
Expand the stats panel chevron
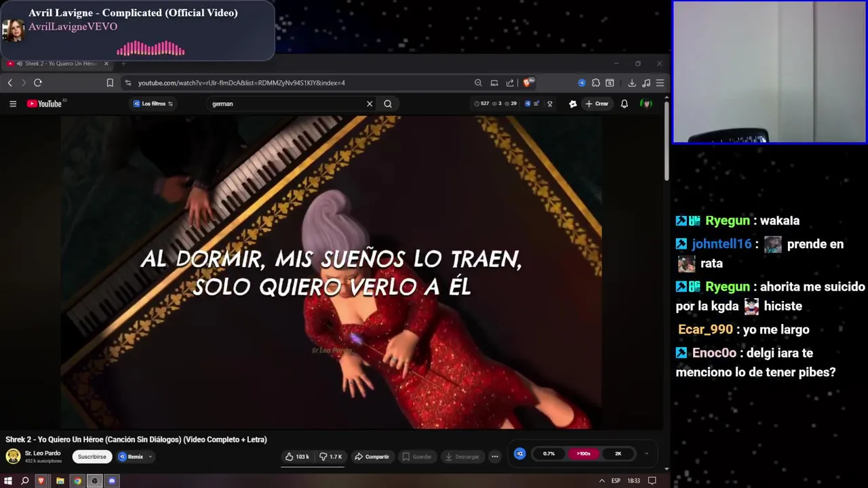646,453
